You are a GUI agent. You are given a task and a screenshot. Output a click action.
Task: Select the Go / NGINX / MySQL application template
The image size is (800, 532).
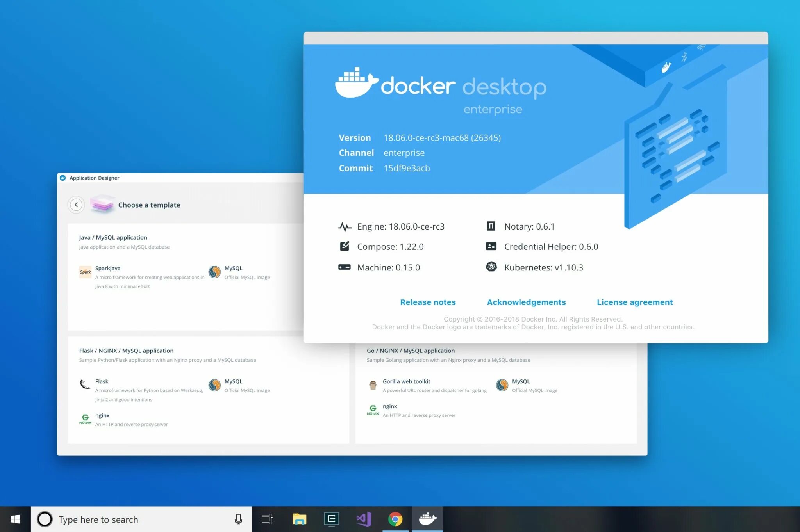tap(411, 351)
